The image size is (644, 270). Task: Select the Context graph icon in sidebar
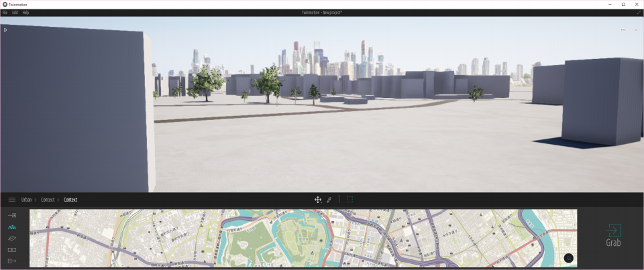(x=12, y=227)
